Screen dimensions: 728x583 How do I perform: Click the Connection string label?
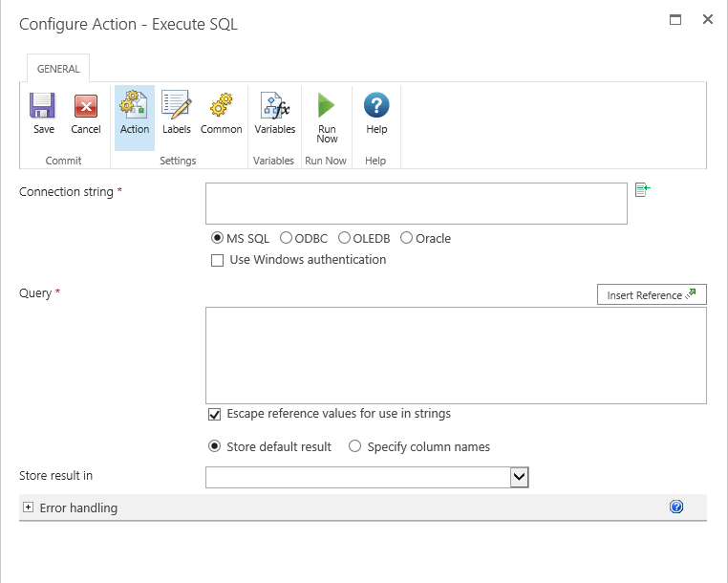[x=66, y=192]
